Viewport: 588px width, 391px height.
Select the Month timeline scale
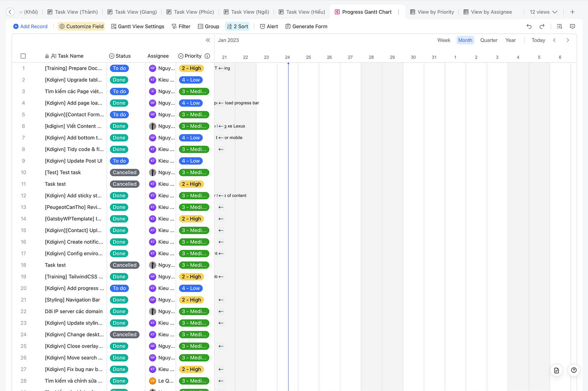pos(465,40)
